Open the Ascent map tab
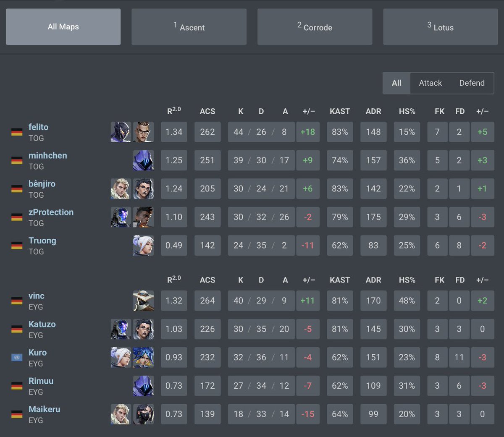The image size is (504, 437). [189, 27]
